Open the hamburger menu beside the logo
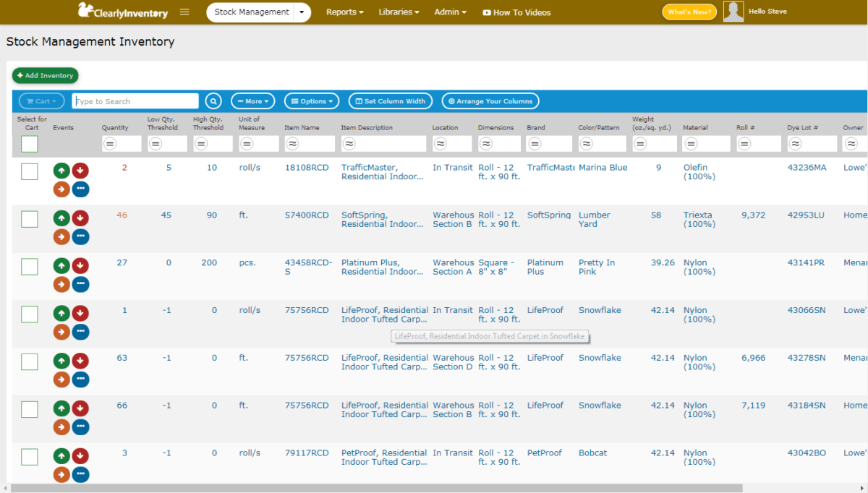Viewport: 868px width, 493px height. tap(184, 12)
